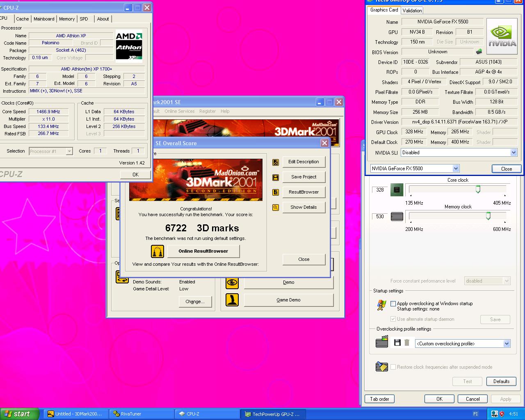Click the RivaTuner memory chip icon
Screen dimensions: 525x420
coord(397,217)
